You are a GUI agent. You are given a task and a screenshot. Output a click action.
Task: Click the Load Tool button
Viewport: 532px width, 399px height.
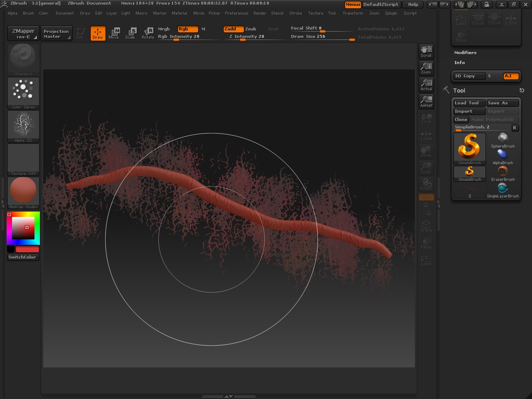coord(469,103)
